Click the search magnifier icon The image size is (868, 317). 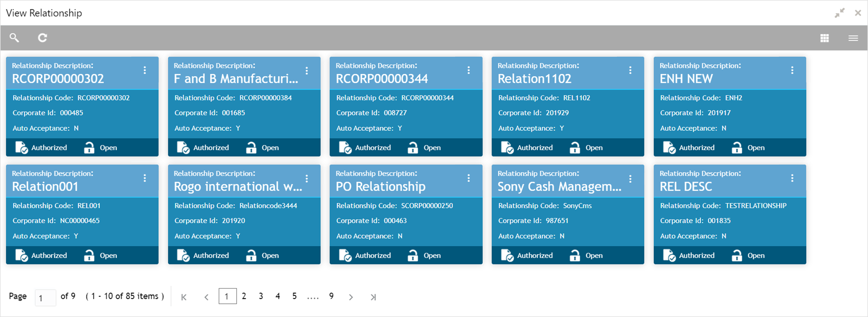pyautogui.click(x=14, y=37)
